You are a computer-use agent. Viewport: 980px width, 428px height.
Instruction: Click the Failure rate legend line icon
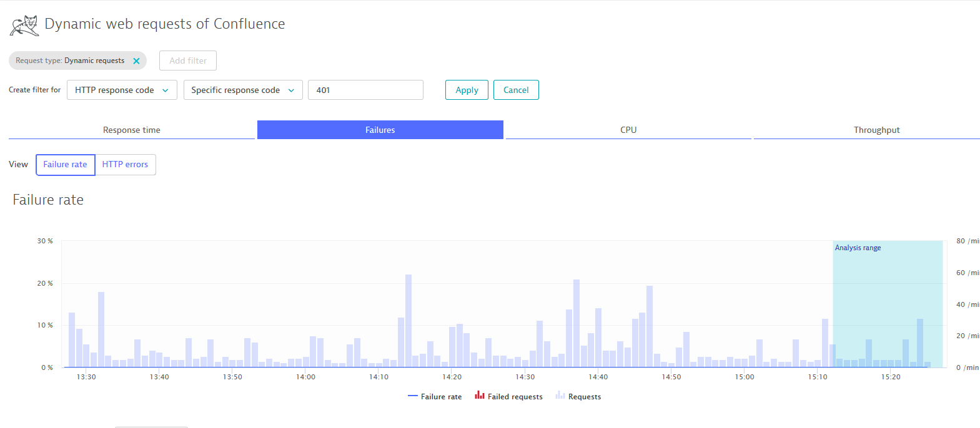pyautogui.click(x=412, y=396)
